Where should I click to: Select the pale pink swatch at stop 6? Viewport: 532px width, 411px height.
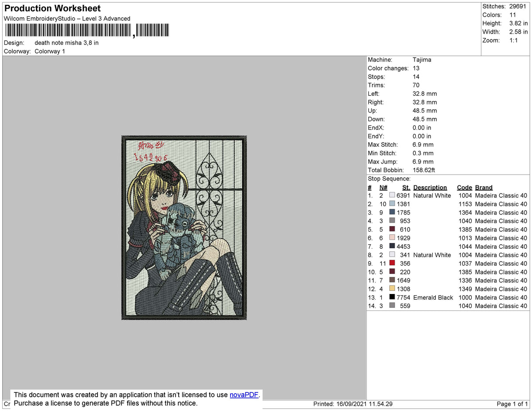392,238
